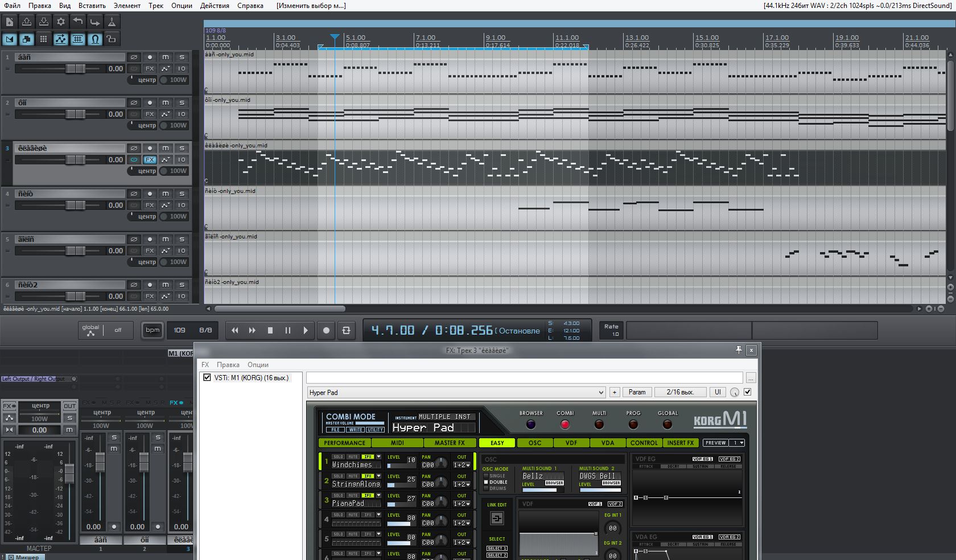Screen dimensions: 956x560
Task: Toggle the repeat loop button
Action: click(346, 330)
